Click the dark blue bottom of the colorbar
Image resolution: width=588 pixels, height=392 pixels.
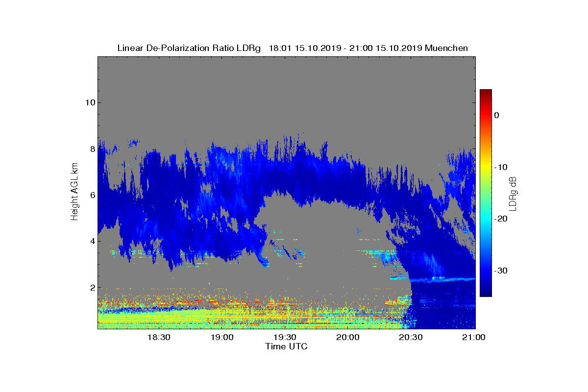point(486,293)
